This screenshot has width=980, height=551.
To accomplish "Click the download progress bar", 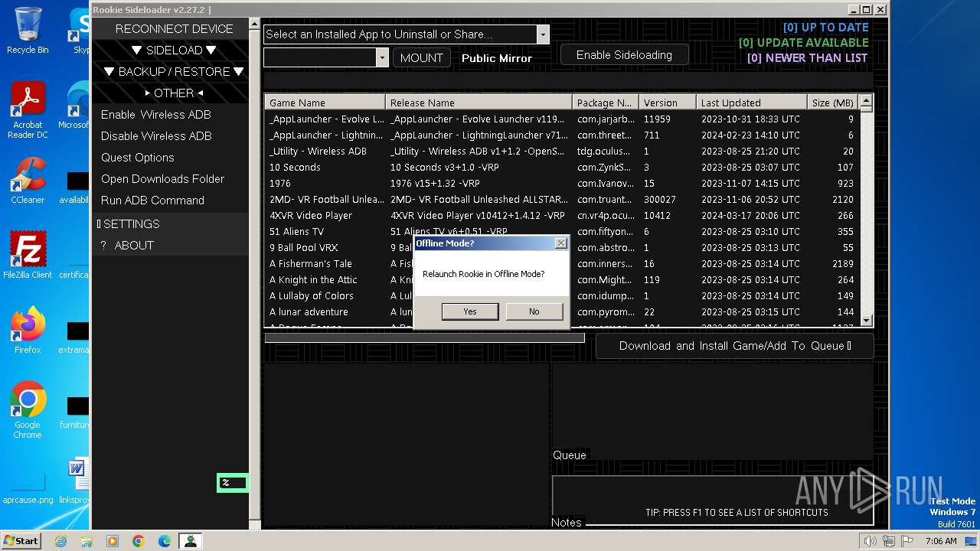I will click(x=425, y=337).
